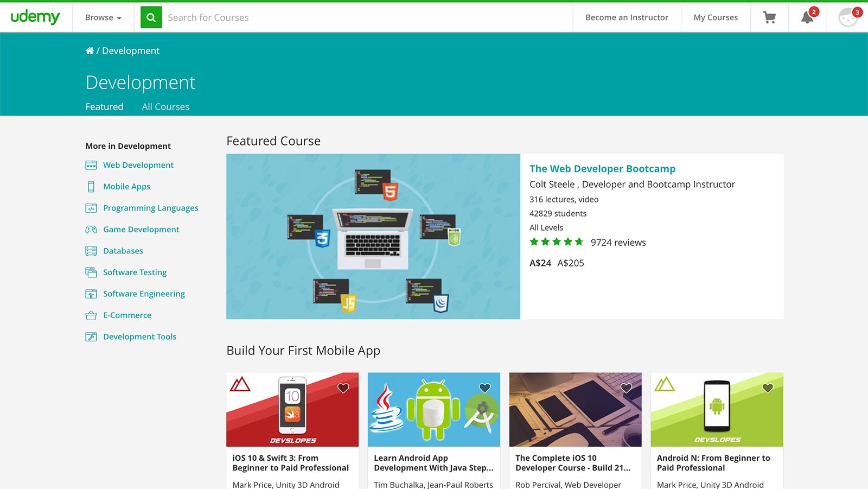
Task: Click the Mobile Apps phone icon
Action: 91,187
